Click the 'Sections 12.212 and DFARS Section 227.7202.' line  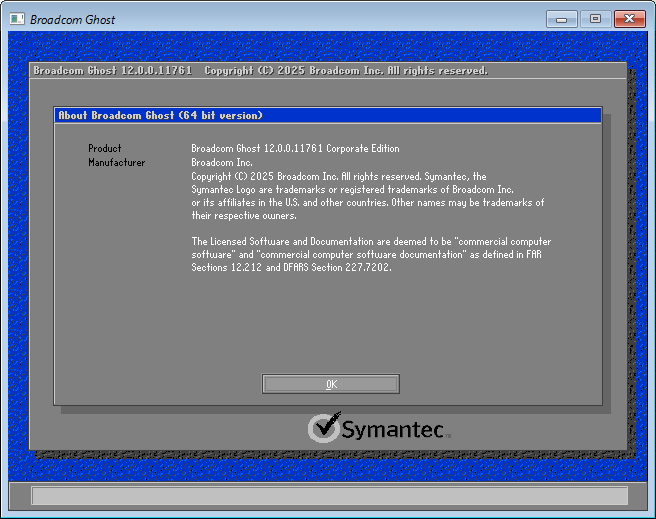pos(292,267)
